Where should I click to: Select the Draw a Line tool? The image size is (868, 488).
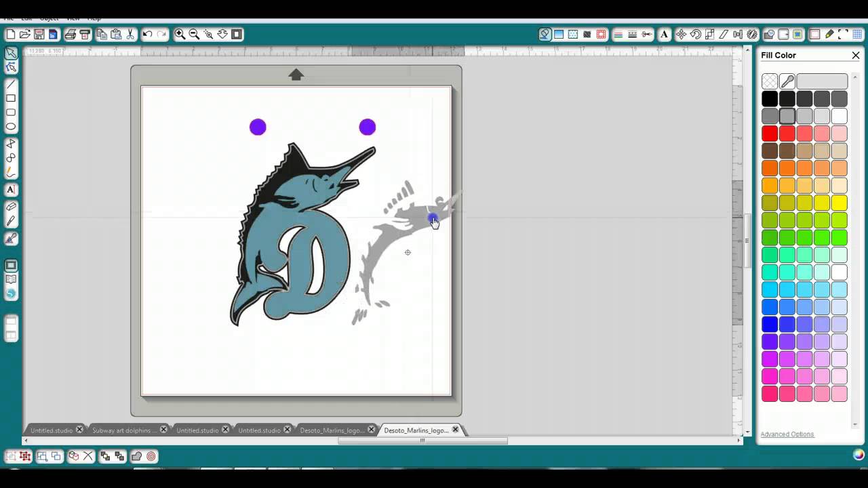point(11,85)
